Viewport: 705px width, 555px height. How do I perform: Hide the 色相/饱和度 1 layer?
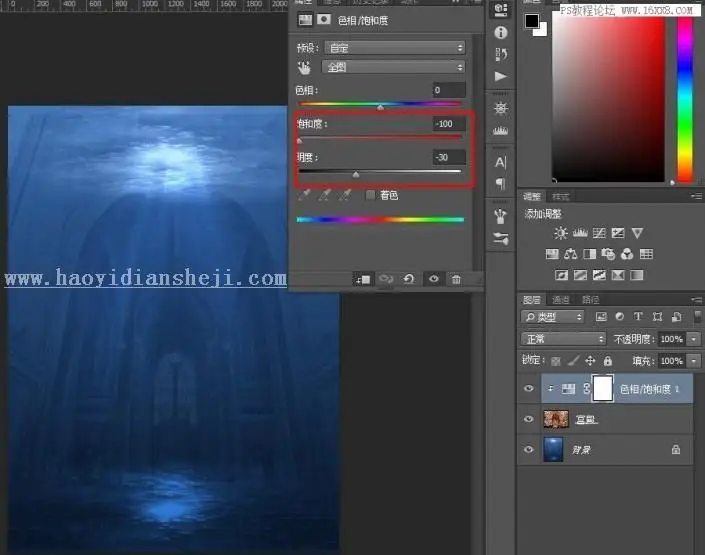pyautogui.click(x=529, y=389)
